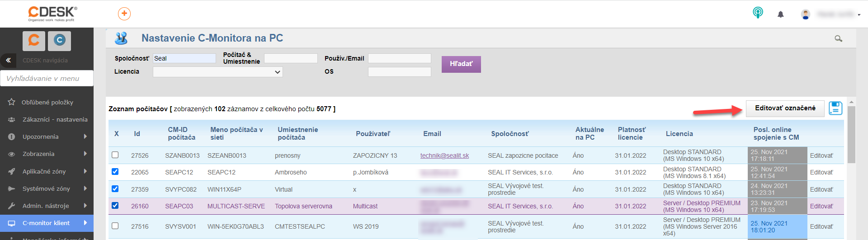Expand the Upozornenia submenu arrow

tap(85, 136)
